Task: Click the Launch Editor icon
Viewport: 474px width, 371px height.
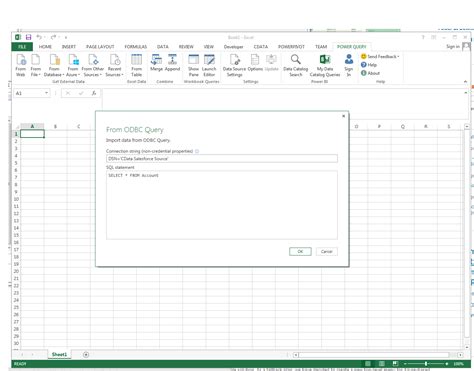Action: [x=209, y=65]
